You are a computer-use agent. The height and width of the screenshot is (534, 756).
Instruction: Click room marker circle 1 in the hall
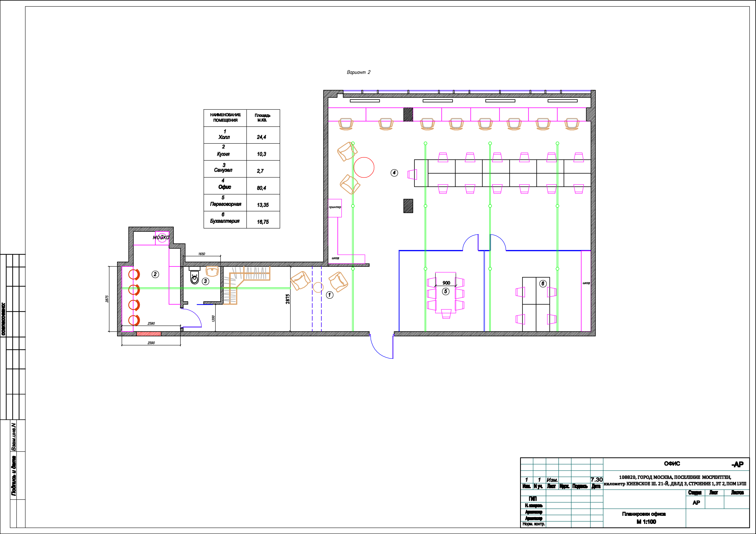(x=330, y=295)
